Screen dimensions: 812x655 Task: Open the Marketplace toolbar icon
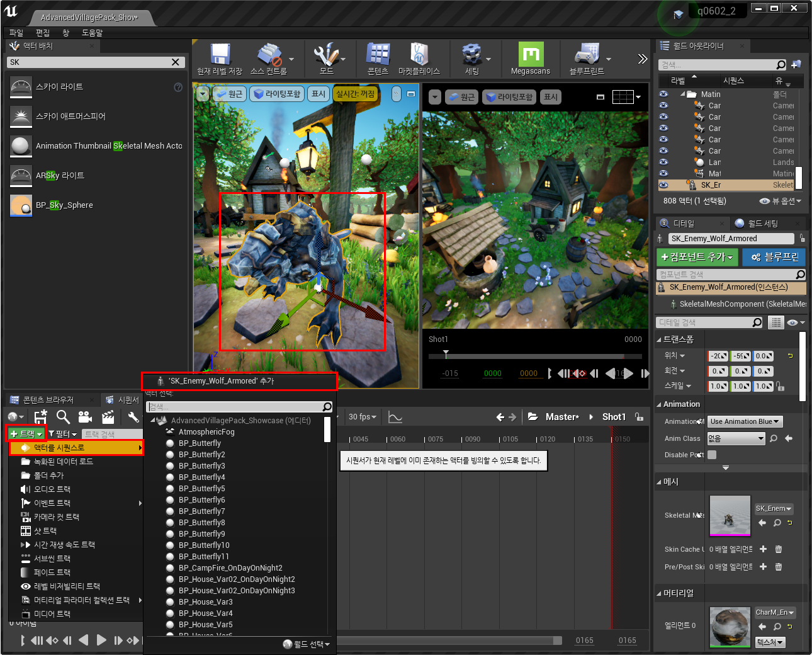pyautogui.click(x=419, y=54)
